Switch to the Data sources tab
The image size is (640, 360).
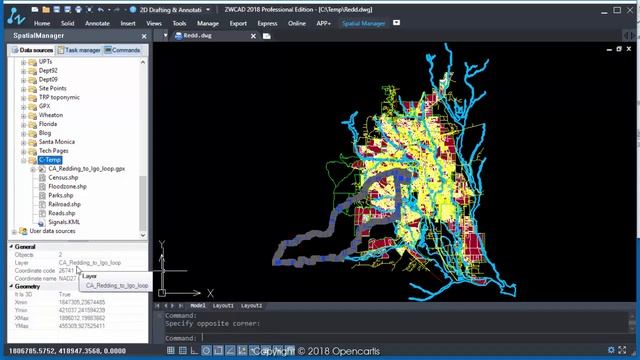pyautogui.click(x=33, y=50)
